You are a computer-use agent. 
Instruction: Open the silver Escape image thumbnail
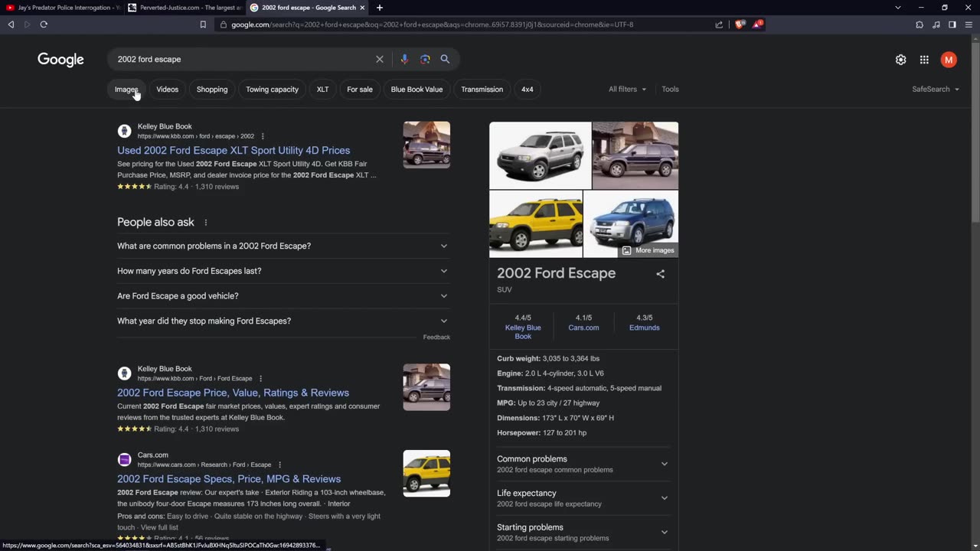click(x=540, y=155)
